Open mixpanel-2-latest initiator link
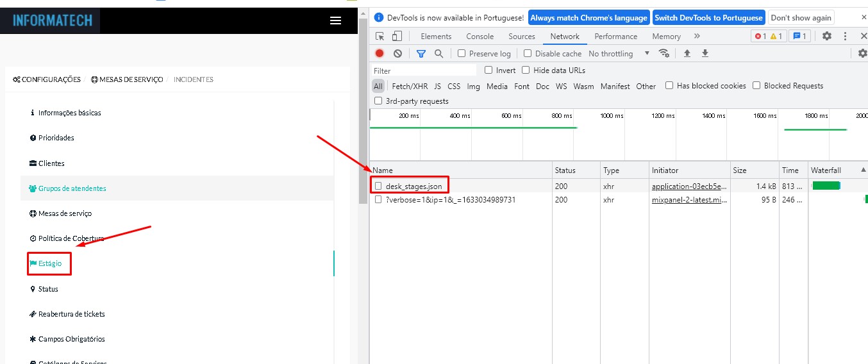 pos(690,199)
